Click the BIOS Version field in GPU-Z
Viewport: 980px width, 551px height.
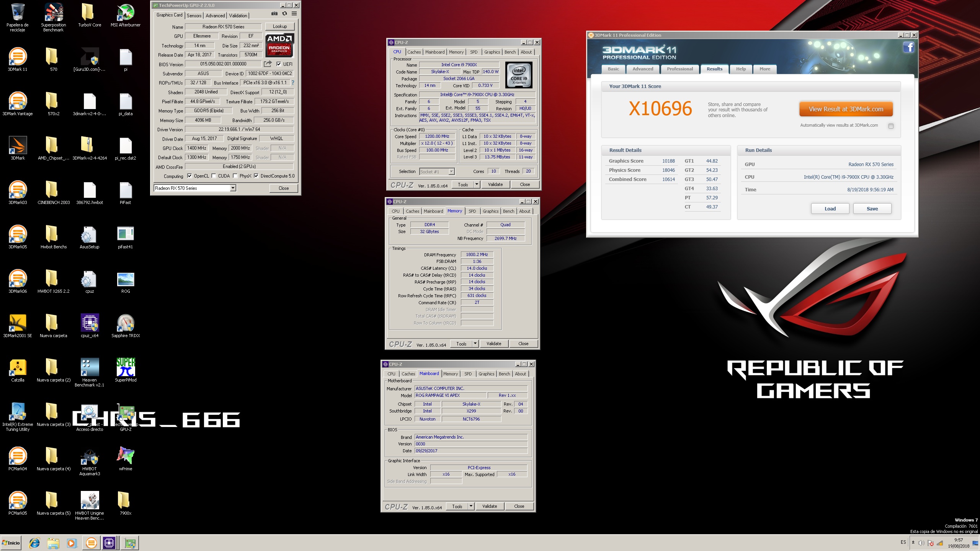click(x=223, y=64)
